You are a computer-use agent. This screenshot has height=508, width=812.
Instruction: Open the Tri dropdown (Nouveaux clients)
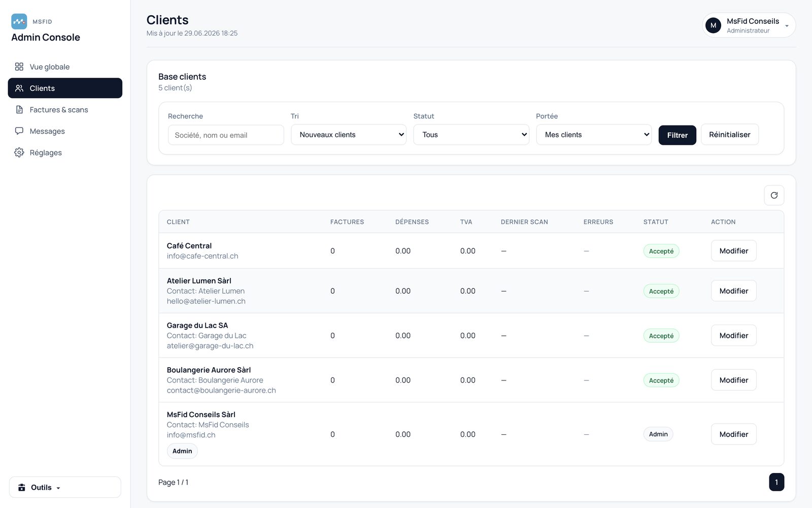[x=349, y=135]
